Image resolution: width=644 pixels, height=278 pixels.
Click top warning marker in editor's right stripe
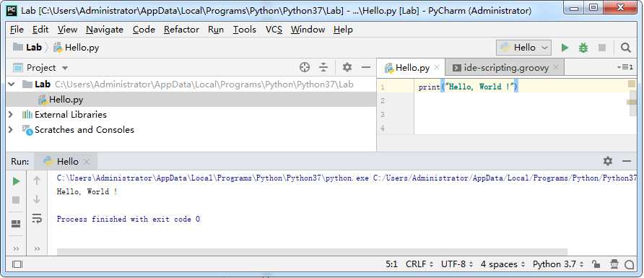click(632, 84)
